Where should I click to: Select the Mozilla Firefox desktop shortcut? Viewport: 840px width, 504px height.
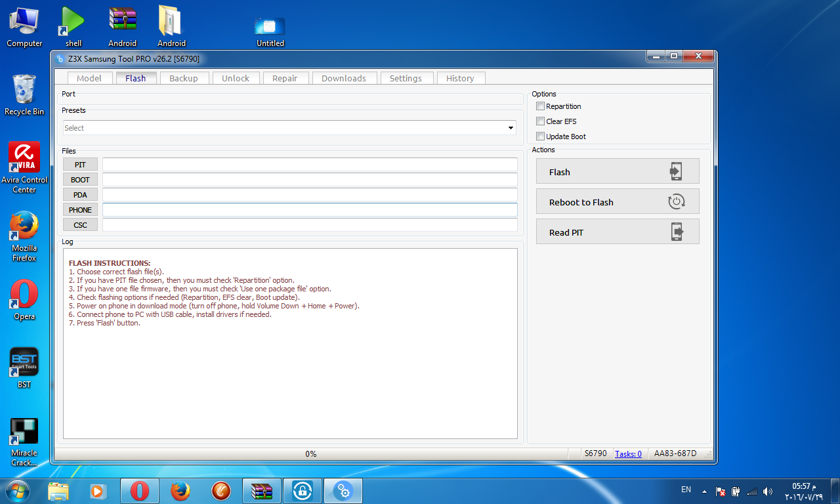coord(24,236)
